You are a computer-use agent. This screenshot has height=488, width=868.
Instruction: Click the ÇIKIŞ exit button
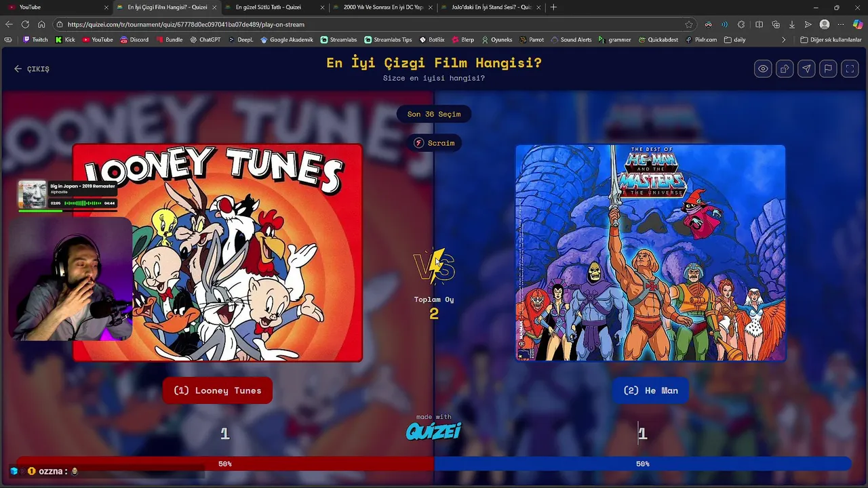(x=32, y=68)
